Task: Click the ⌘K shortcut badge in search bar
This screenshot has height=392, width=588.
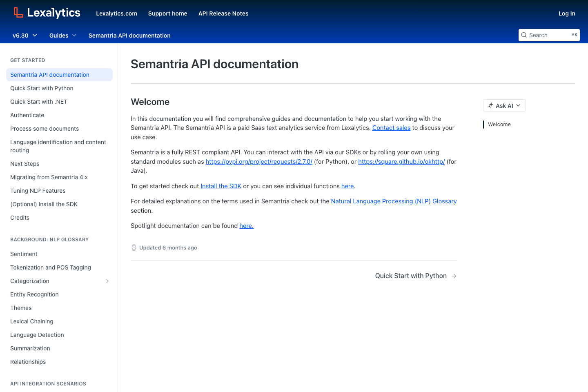Action: [x=574, y=35]
